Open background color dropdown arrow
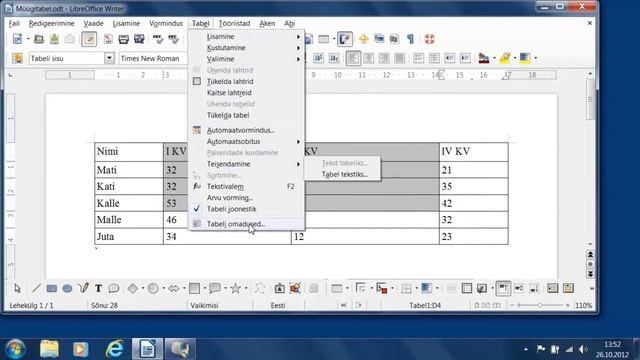The height and width of the screenshot is (360, 640). click(535, 58)
